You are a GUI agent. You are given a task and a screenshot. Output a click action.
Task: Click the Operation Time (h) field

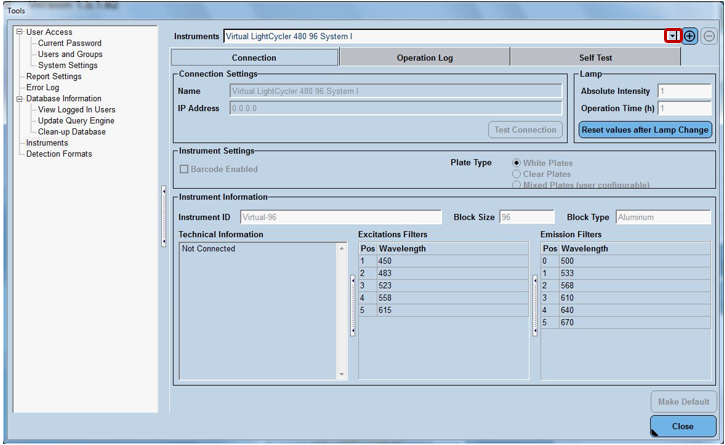(x=684, y=108)
